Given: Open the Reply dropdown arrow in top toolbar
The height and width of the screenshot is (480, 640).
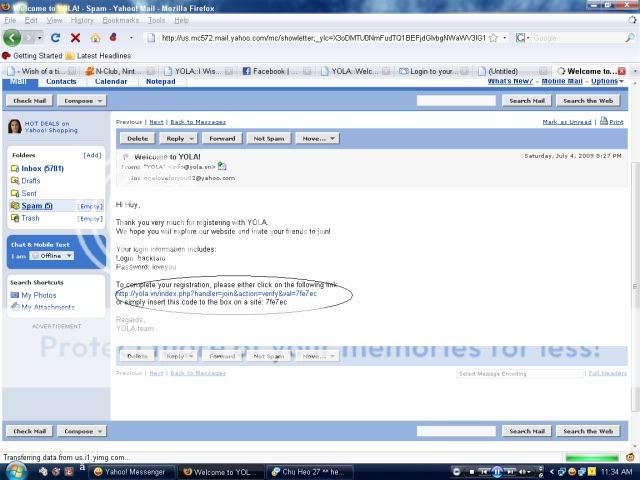Looking at the screenshot, I should [x=191, y=139].
